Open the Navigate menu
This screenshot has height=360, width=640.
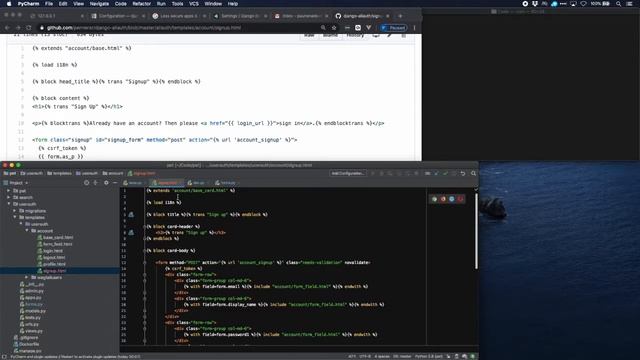[99, 4]
